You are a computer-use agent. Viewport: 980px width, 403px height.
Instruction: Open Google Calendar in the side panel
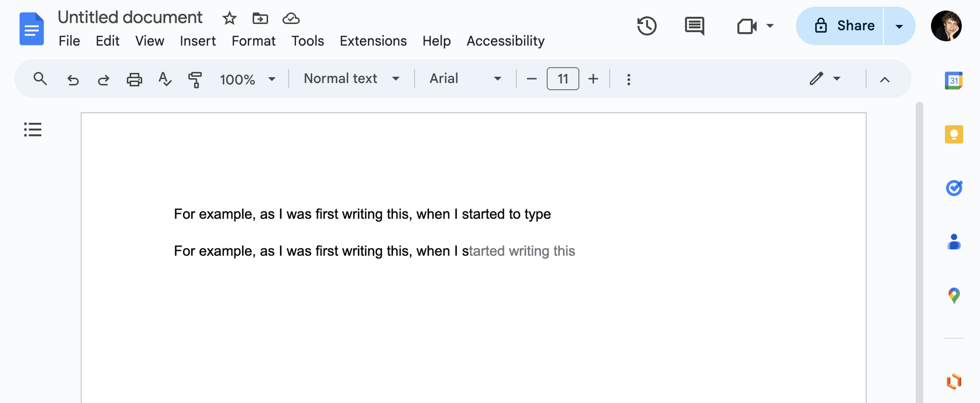click(953, 80)
